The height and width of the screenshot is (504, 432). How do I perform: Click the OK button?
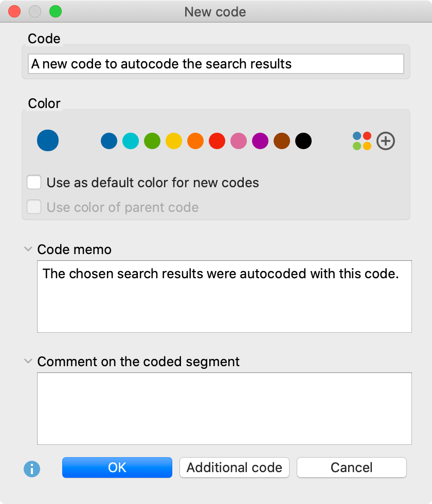tap(117, 467)
